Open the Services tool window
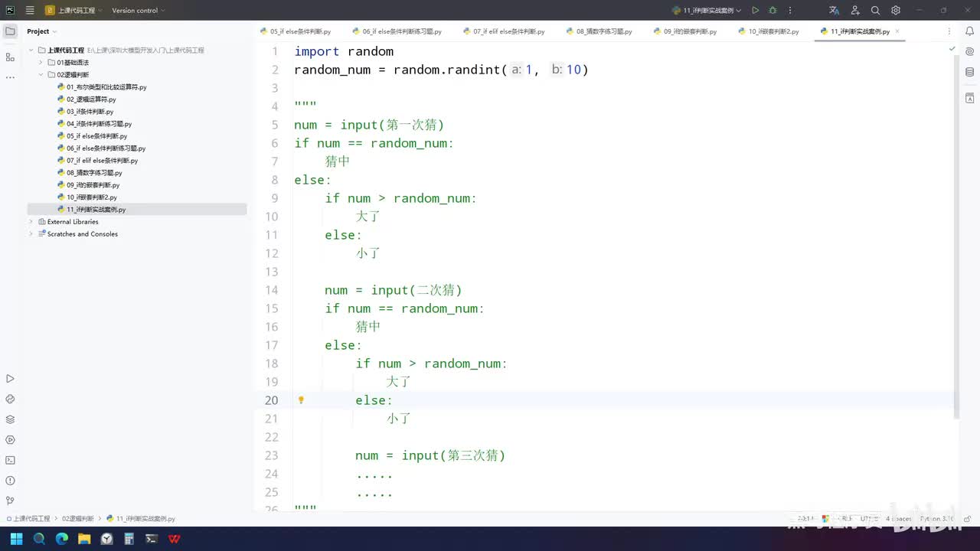Image resolution: width=980 pixels, height=551 pixels. click(10, 440)
